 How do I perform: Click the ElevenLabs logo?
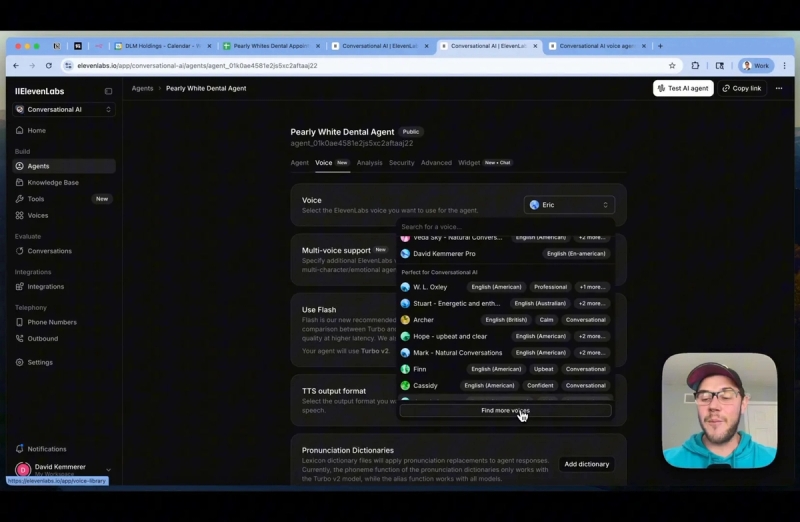(x=39, y=91)
